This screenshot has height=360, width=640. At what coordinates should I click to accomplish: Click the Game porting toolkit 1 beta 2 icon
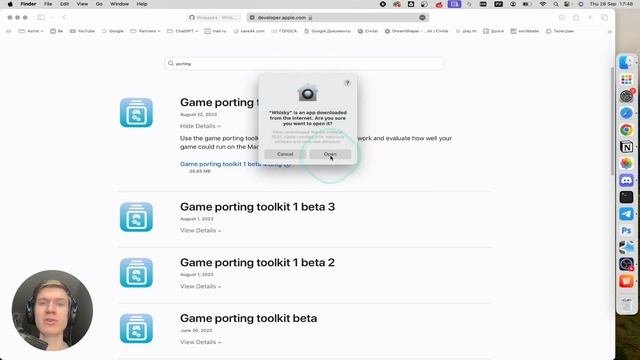pos(136,273)
